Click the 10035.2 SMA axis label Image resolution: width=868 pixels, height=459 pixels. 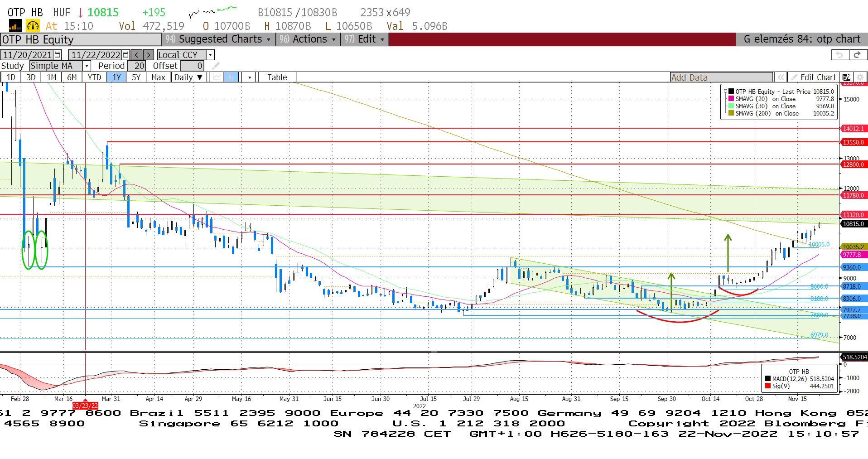click(854, 247)
